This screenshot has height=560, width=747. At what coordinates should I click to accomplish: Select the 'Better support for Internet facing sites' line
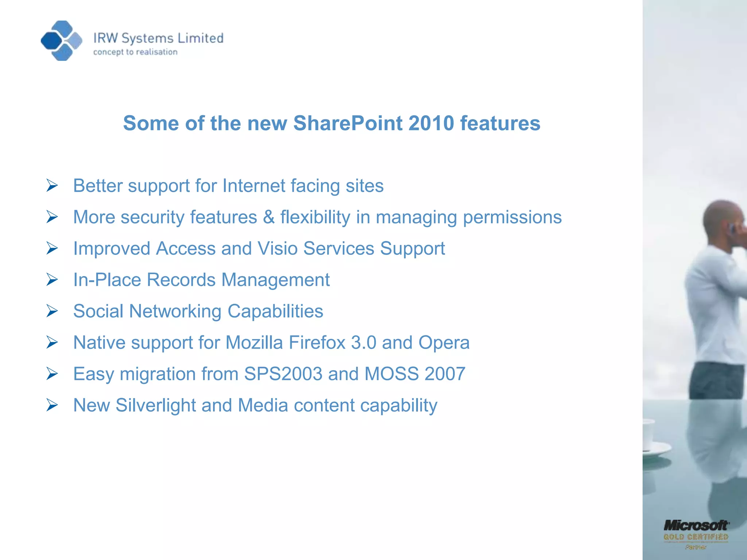click(228, 186)
